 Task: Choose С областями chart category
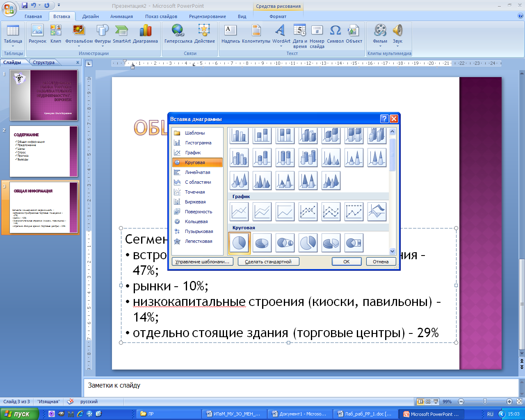pyautogui.click(x=198, y=182)
